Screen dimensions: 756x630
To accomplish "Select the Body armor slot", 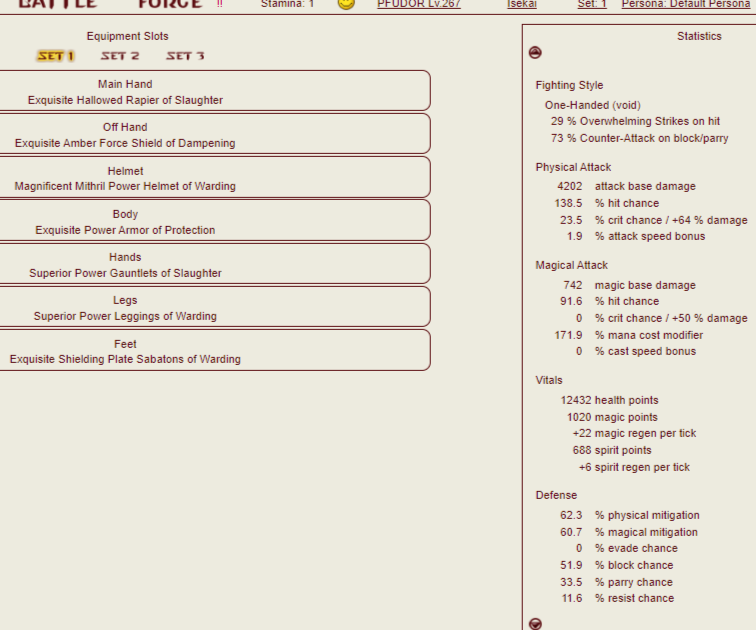I will point(214,221).
